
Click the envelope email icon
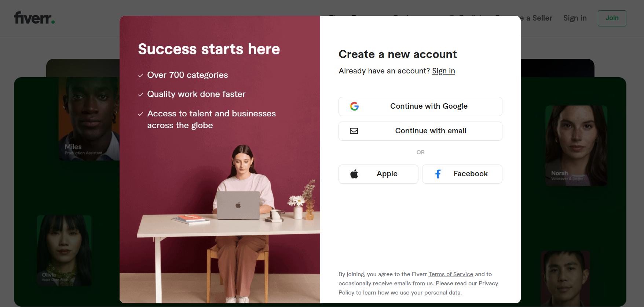click(x=354, y=131)
